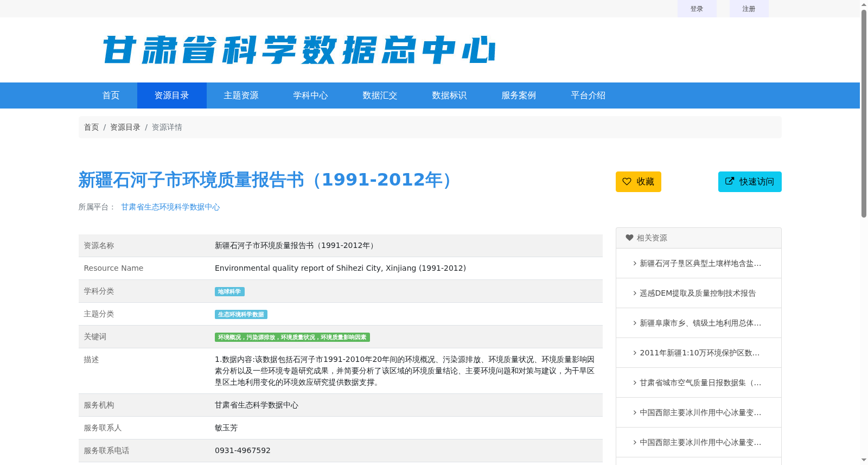Go to 学科中心 in the navigation bar
This screenshot has width=868, height=465.
(311, 95)
